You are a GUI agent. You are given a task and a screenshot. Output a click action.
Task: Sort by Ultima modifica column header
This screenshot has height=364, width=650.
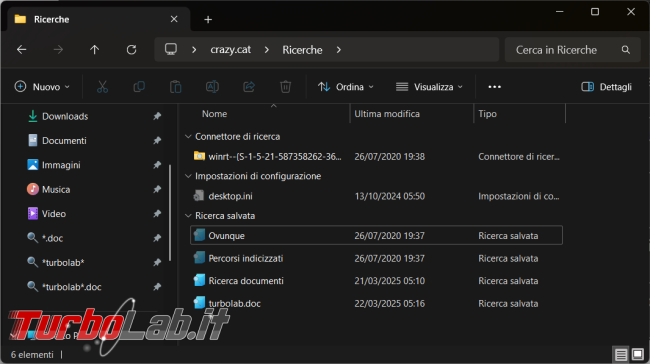(387, 114)
